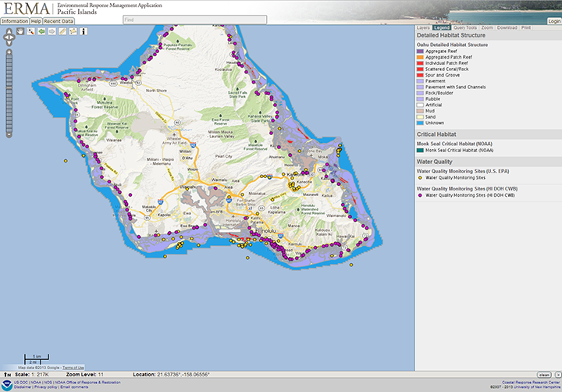The image size is (562, 392).
Task: Click 'Scattered Coral/Rock' legend entry
Action: [x=447, y=69]
